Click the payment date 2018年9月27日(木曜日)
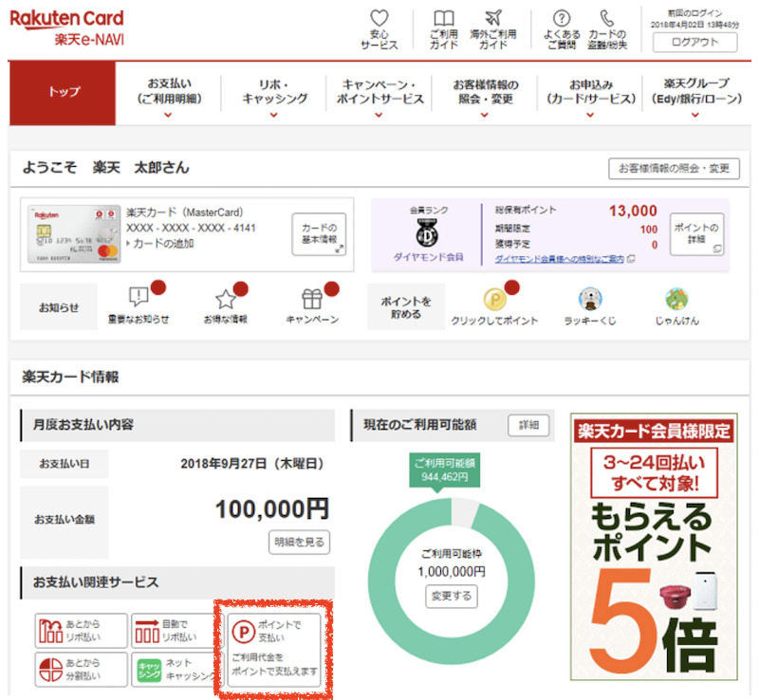This screenshot has height=700, width=759. click(x=252, y=463)
